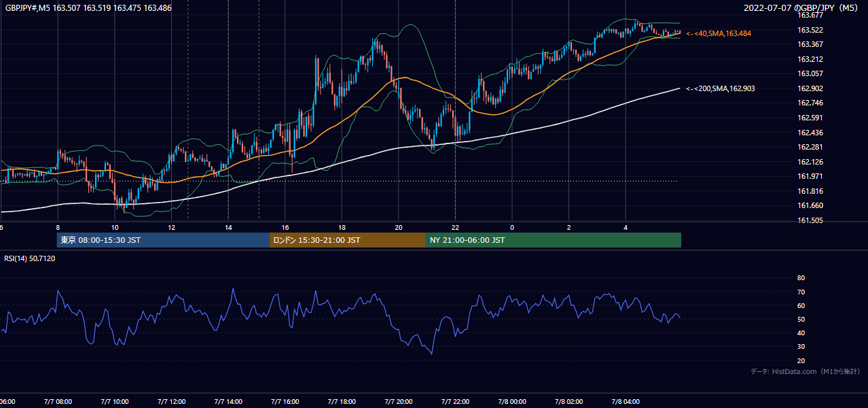868x408 pixels.
Task: Click the ロンドン 15:30-21:00 JST session bar
Action: pyautogui.click(x=348, y=240)
